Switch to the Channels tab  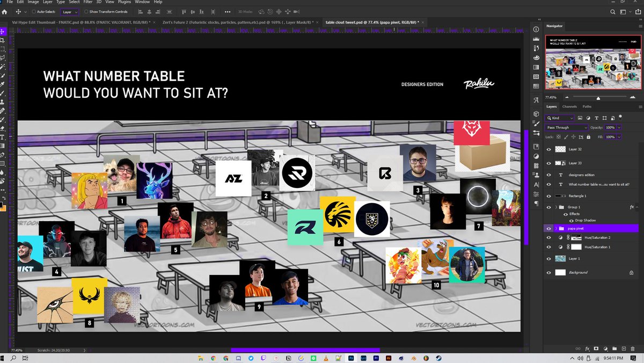(x=569, y=107)
